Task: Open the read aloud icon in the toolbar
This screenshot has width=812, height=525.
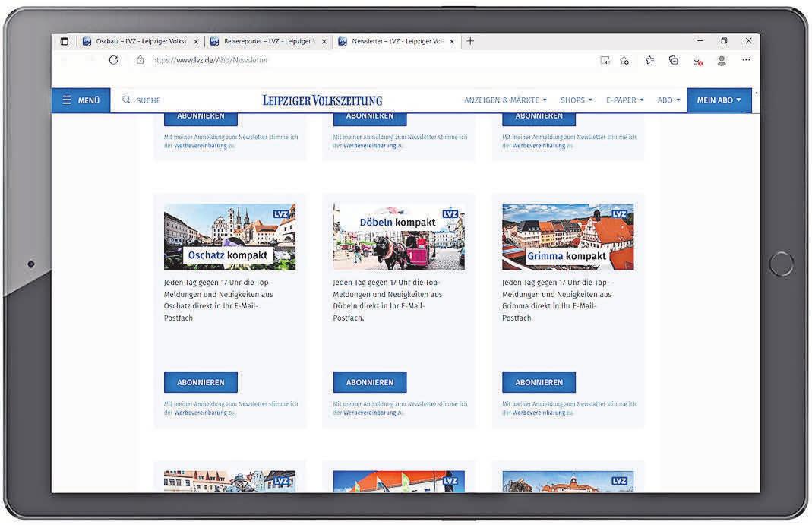Action: pyautogui.click(x=605, y=61)
